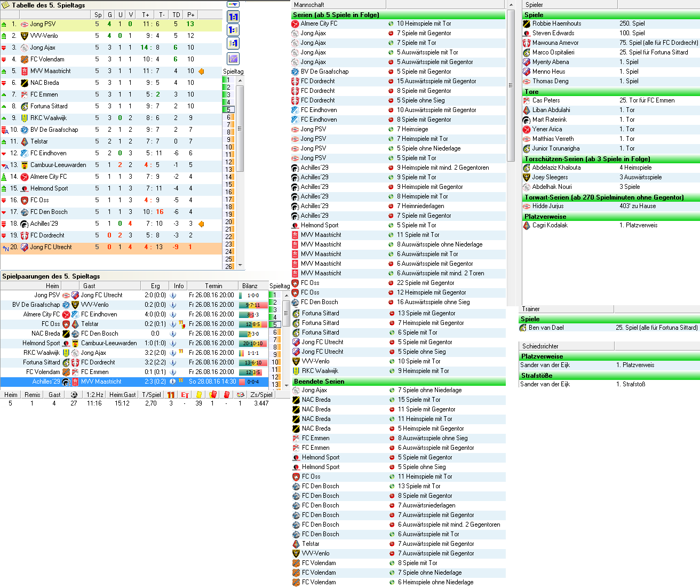Select FC Dordrecht '15 Auswärtsspiele mit Gegentor' row
This screenshot has height=588, width=700.
pos(398,81)
